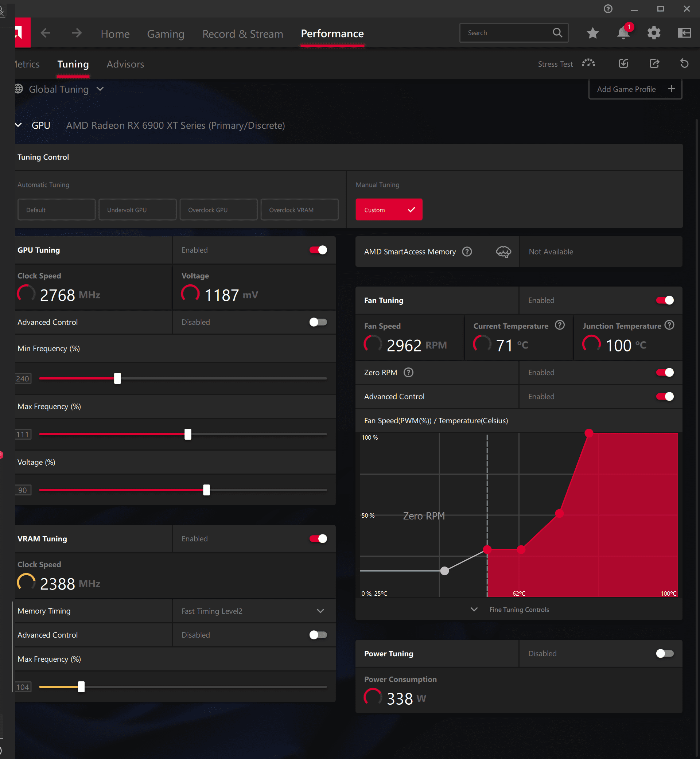Open Record & Stream tab
Image resolution: width=700 pixels, height=759 pixels.
[242, 34]
